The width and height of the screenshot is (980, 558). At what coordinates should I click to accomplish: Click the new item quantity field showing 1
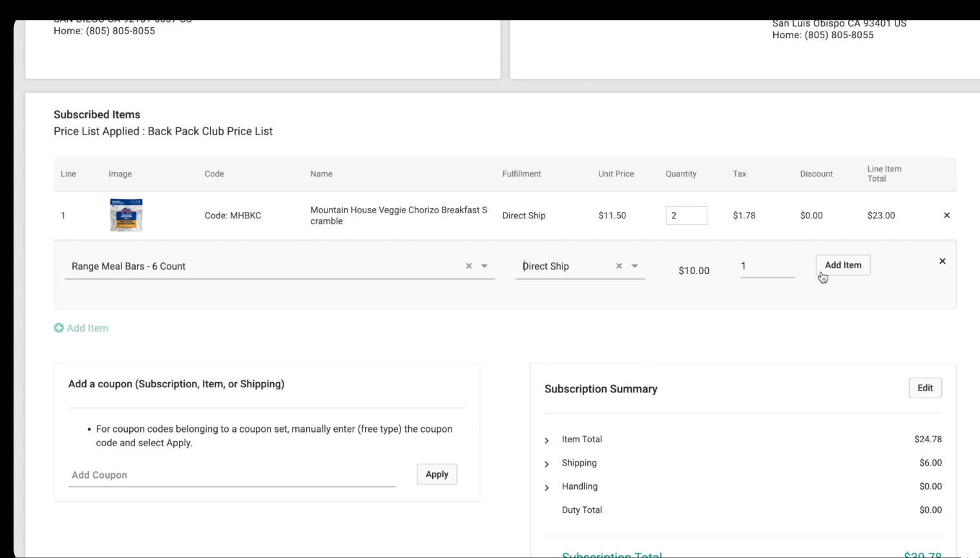click(767, 266)
